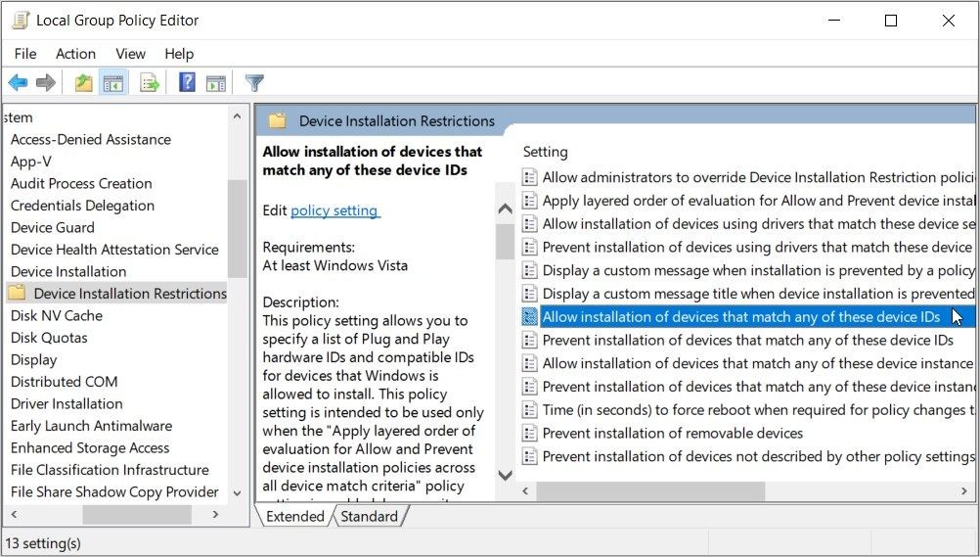Click settings list horizontal scroll-left arrow

click(x=525, y=491)
